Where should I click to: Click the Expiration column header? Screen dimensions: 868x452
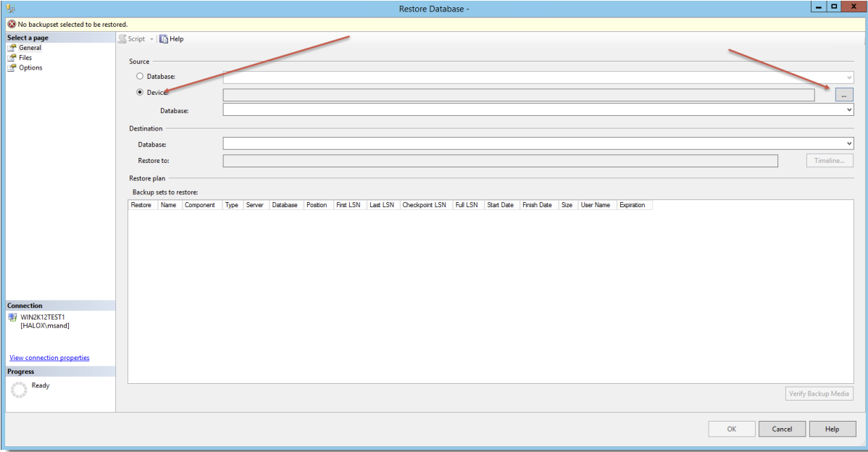pos(635,205)
